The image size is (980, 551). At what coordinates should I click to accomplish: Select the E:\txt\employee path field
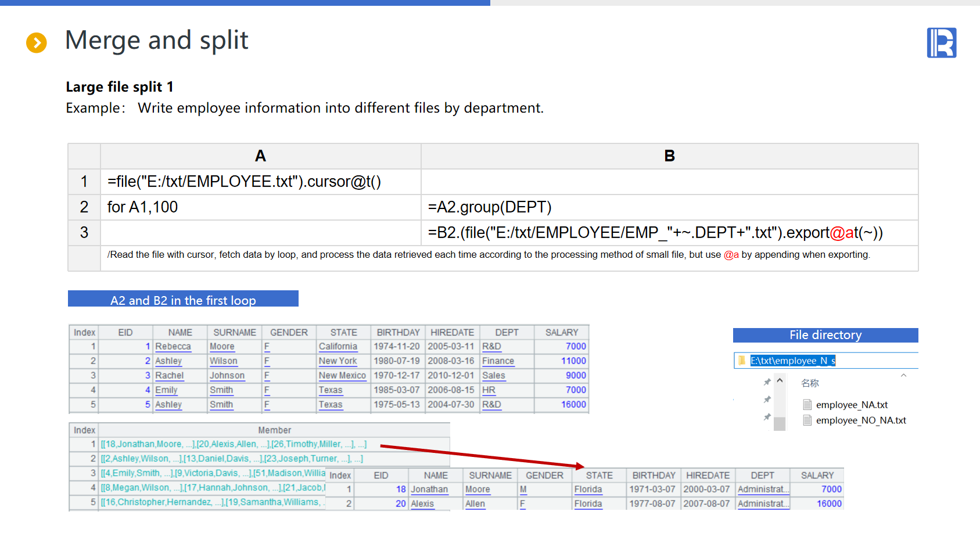(x=792, y=361)
